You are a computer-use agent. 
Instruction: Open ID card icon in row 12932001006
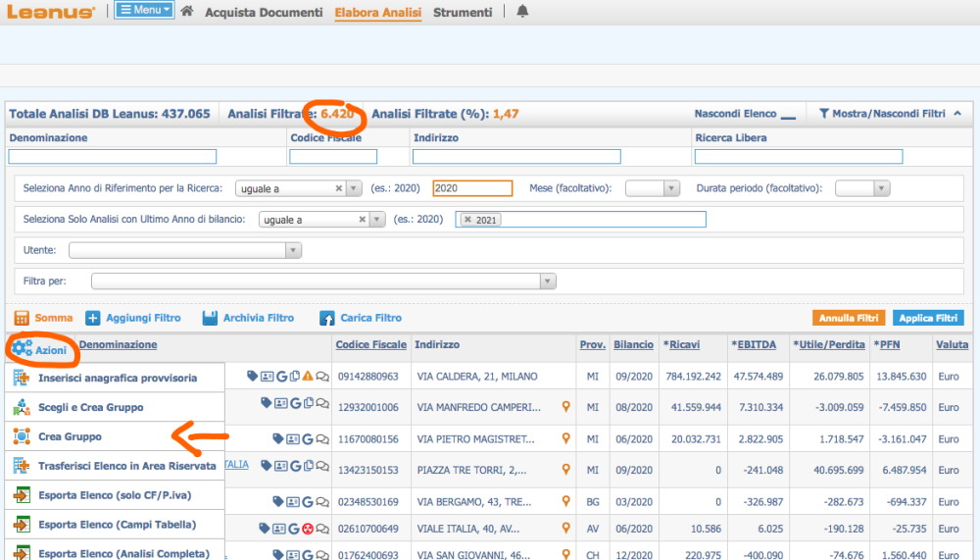click(280, 403)
